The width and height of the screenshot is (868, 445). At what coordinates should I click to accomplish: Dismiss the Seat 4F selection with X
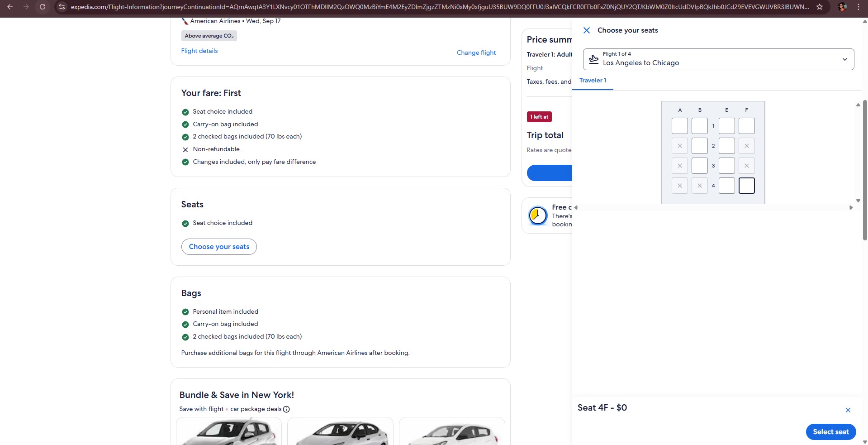848,410
